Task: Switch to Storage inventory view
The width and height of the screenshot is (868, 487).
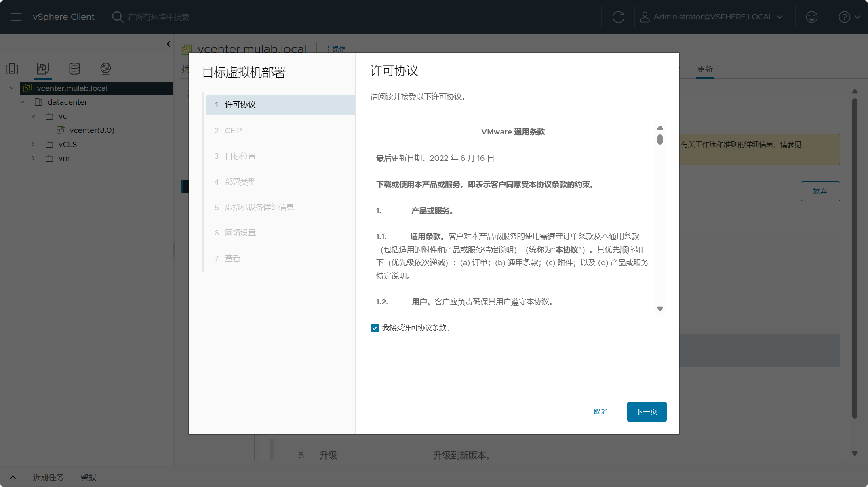Action: point(74,69)
